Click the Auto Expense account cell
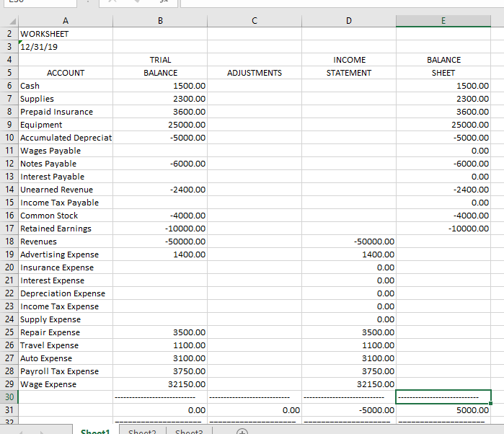Screen dimensions: 504x434 (x=66, y=358)
